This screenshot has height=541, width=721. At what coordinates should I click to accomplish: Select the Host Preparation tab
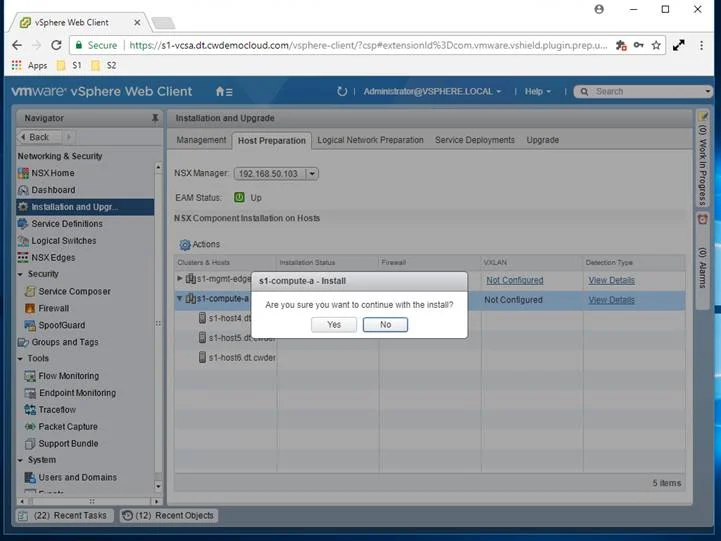[x=271, y=141]
